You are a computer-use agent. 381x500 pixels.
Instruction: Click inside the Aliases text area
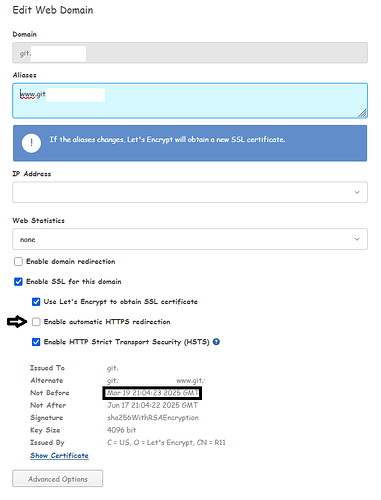pyautogui.click(x=190, y=101)
